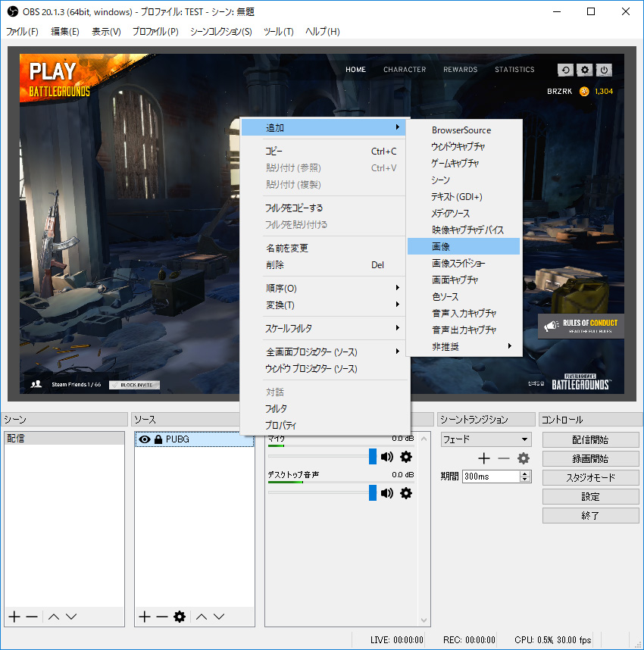
Task: Open デスクトップ音声 audio settings gear
Action: (x=406, y=493)
